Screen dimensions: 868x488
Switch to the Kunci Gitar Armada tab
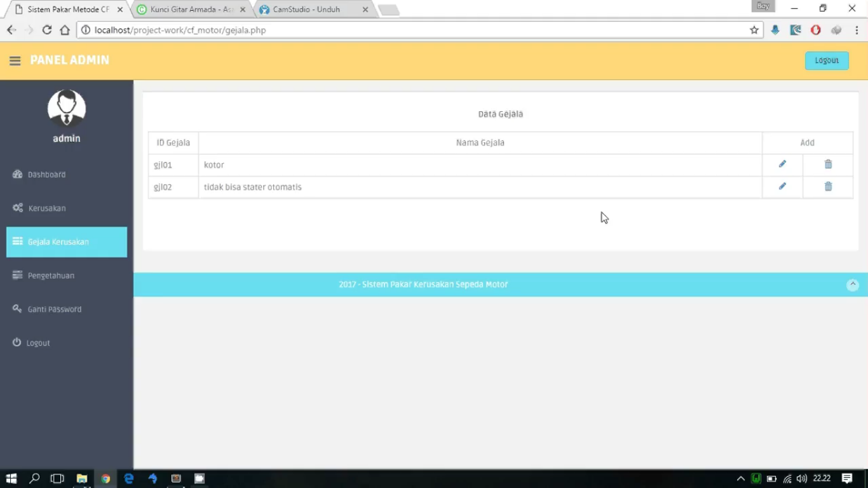point(191,10)
